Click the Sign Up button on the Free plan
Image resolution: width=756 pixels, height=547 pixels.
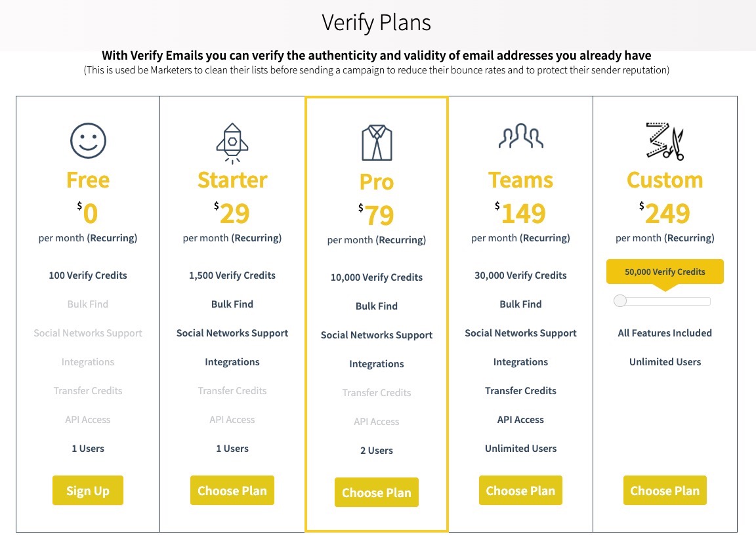pyautogui.click(x=88, y=490)
